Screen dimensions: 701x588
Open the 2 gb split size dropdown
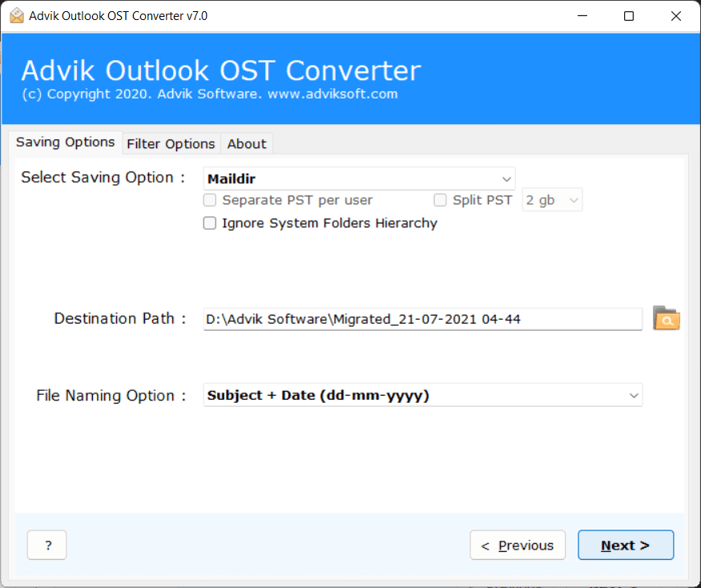point(552,200)
